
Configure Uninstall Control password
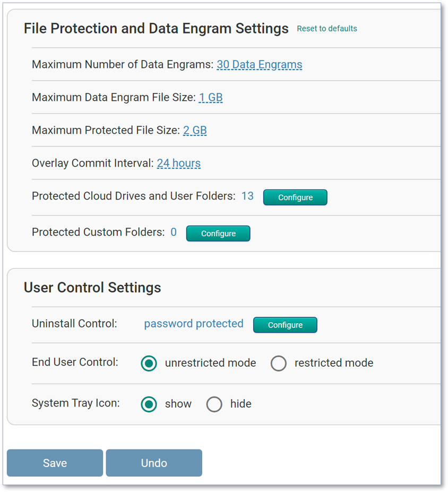point(285,325)
